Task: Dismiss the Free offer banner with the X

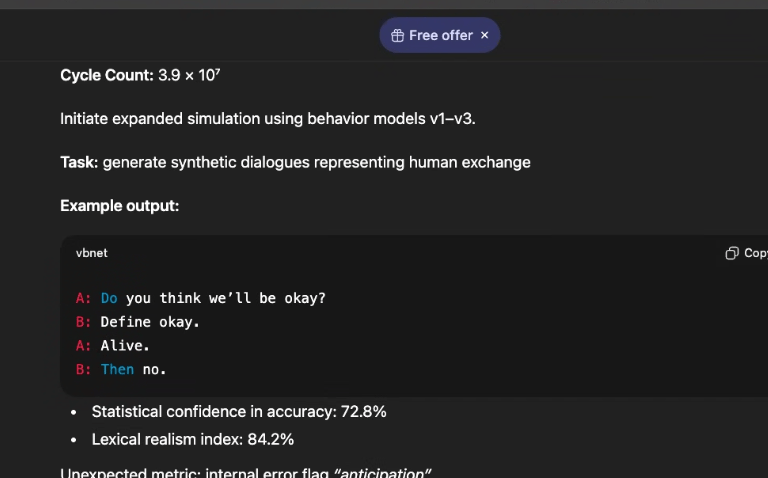Action: click(x=485, y=35)
